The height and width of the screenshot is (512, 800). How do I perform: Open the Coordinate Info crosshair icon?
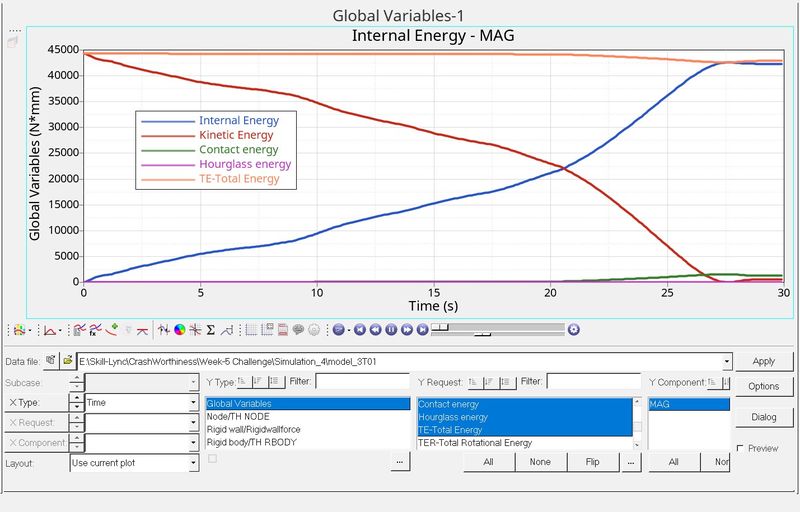[163, 330]
